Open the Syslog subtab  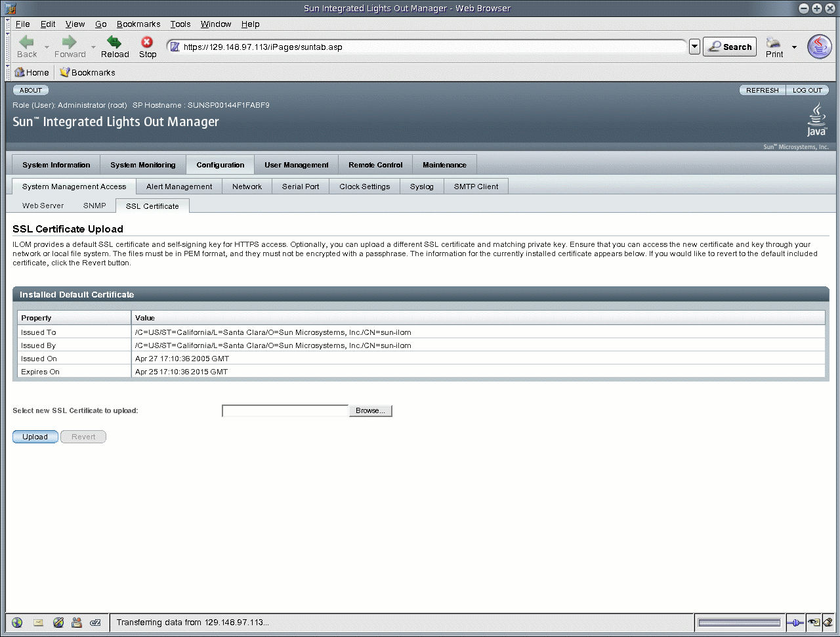tap(422, 187)
